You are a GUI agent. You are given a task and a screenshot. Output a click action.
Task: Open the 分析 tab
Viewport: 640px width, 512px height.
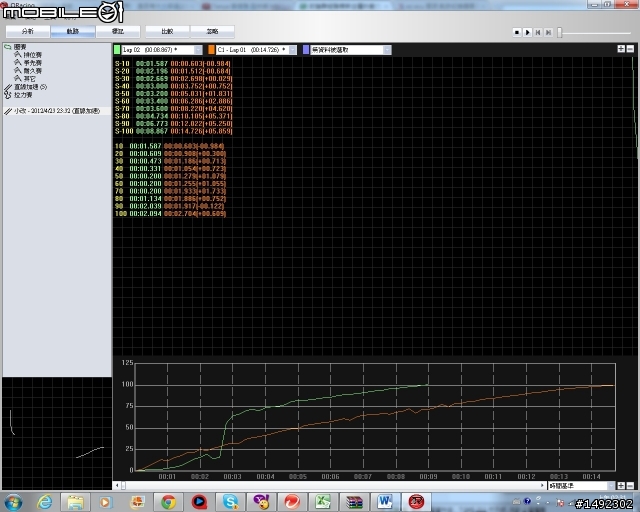tap(28, 31)
